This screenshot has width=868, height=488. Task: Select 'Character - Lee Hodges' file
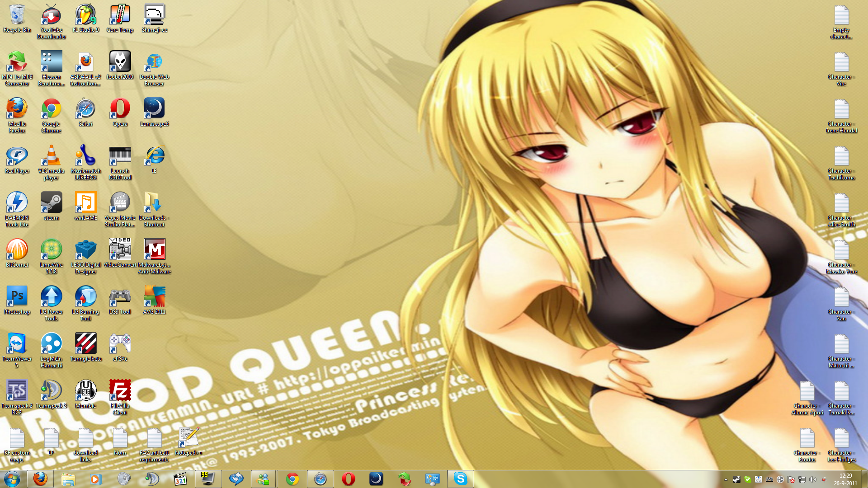pos(842,445)
